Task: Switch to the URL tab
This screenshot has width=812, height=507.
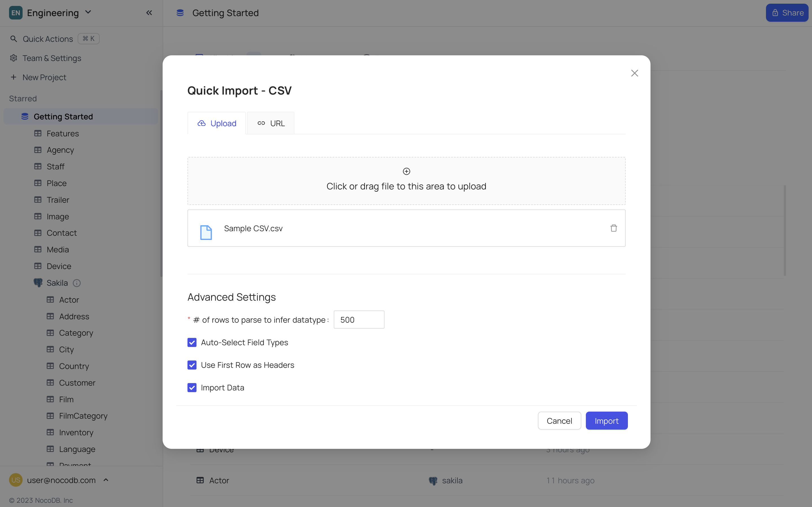Action: tap(271, 123)
